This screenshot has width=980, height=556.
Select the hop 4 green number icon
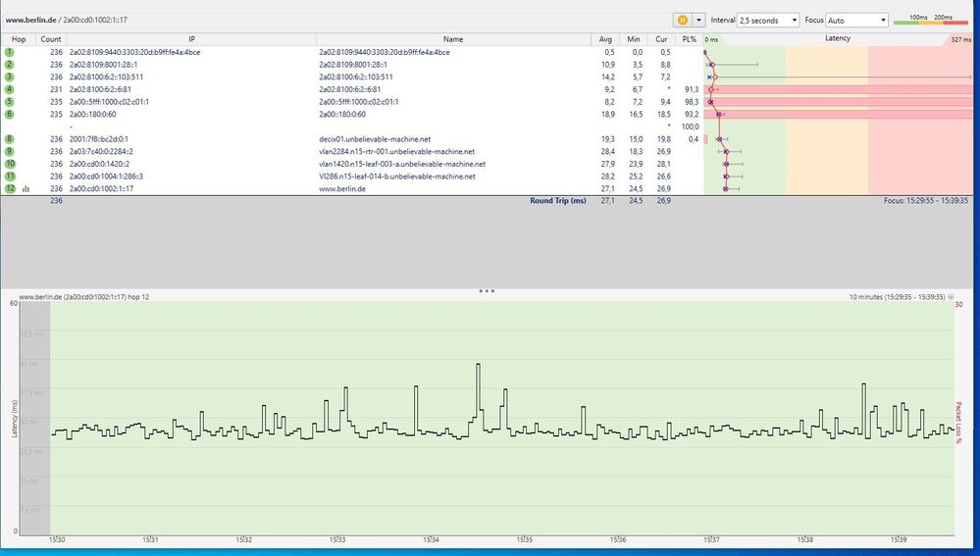point(10,89)
